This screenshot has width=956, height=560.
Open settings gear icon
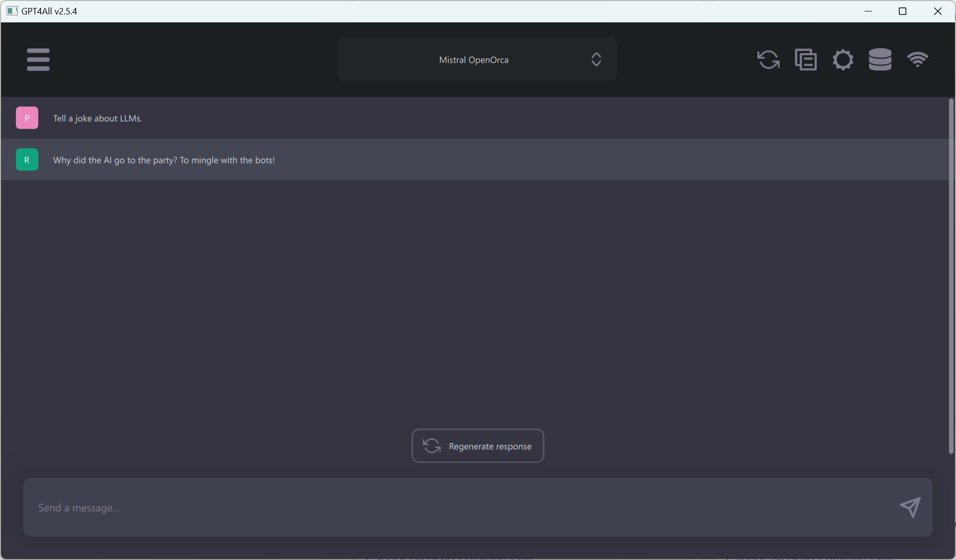(x=843, y=60)
